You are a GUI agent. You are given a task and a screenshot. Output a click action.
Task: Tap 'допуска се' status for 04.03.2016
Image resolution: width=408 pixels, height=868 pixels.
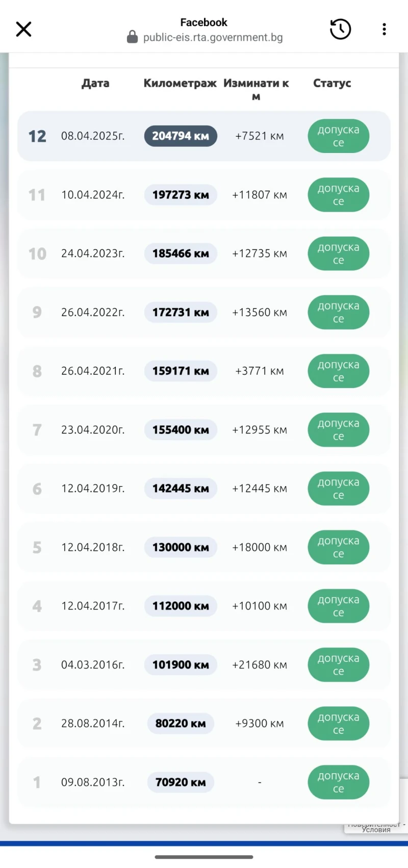[x=338, y=665]
